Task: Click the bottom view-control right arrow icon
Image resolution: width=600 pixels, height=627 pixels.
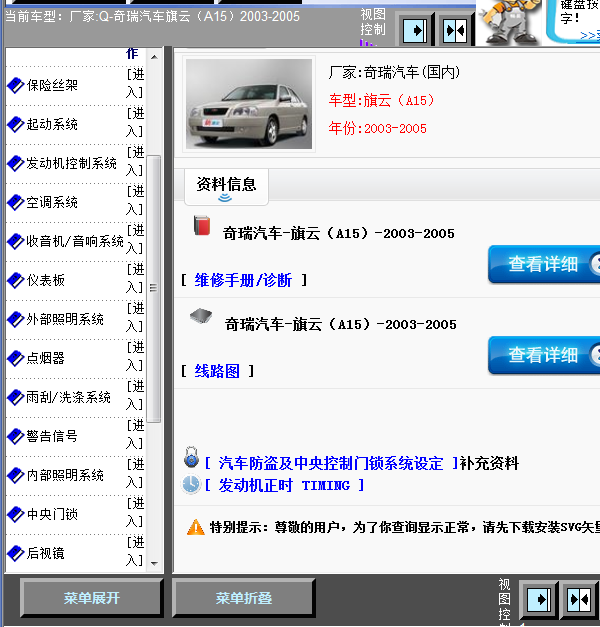Action: coord(538,599)
